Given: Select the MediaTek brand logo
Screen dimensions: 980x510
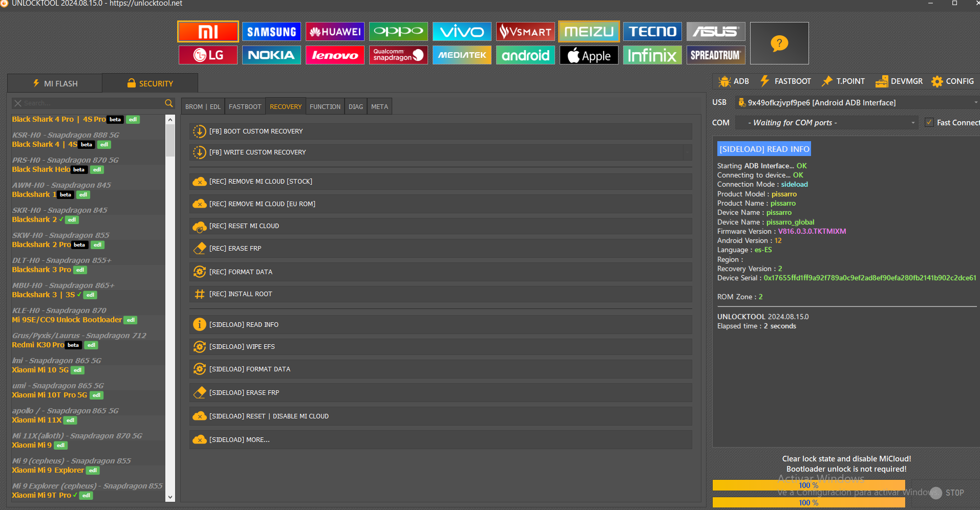Looking at the screenshot, I should [462, 55].
